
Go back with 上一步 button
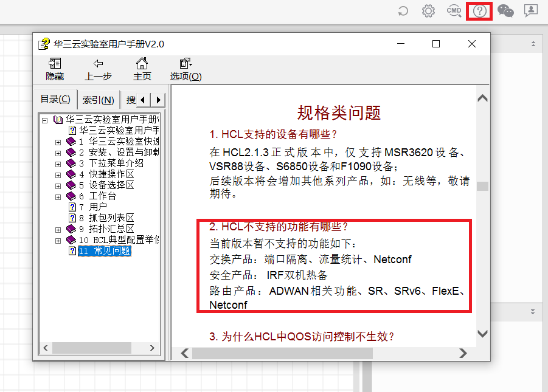tap(98, 69)
